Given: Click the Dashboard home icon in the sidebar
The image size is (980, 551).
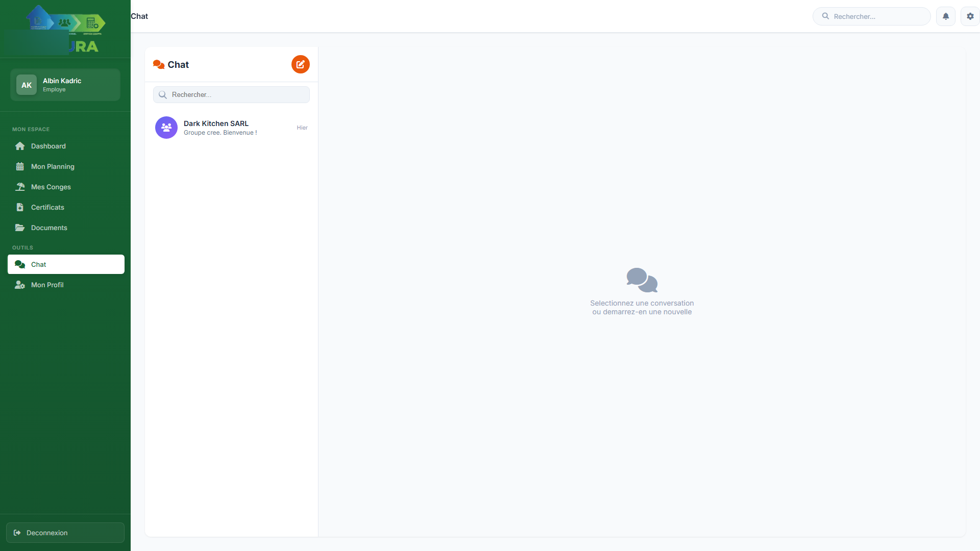Looking at the screenshot, I should pyautogui.click(x=20, y=146).
